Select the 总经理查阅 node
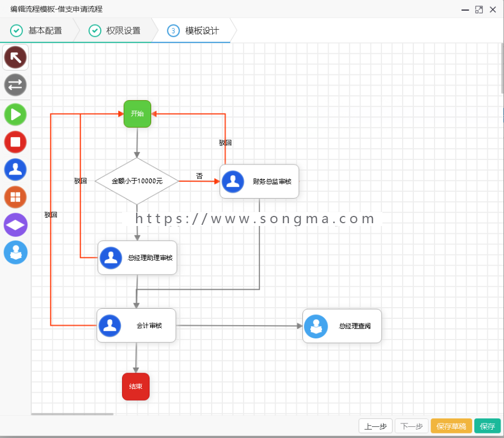 (x=342, y=326)
